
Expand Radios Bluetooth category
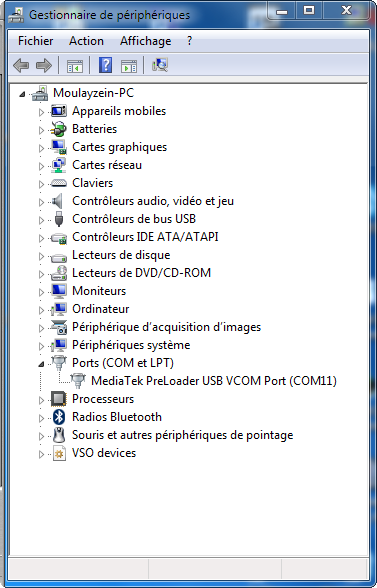[x=41, y=418]
